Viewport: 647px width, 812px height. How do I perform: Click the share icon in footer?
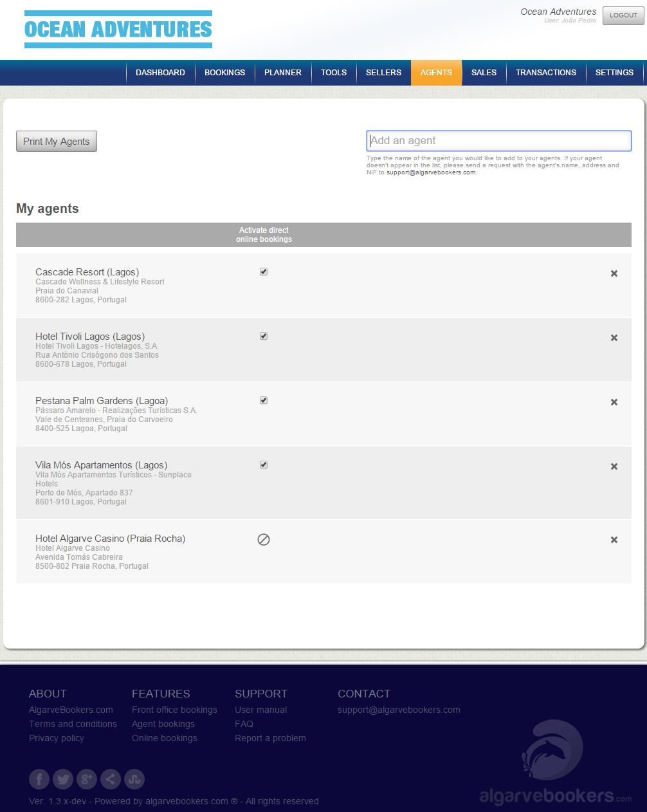point(111,779)
